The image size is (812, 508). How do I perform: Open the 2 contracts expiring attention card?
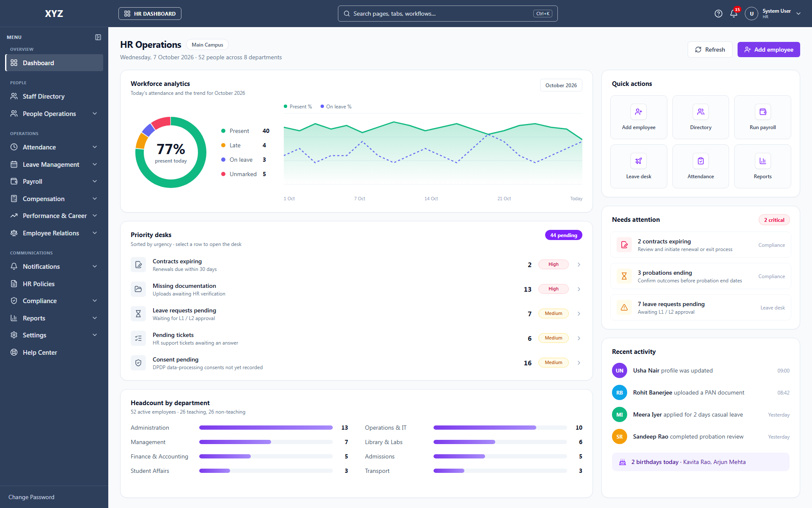pyautogui.click(x=700, y=245)
